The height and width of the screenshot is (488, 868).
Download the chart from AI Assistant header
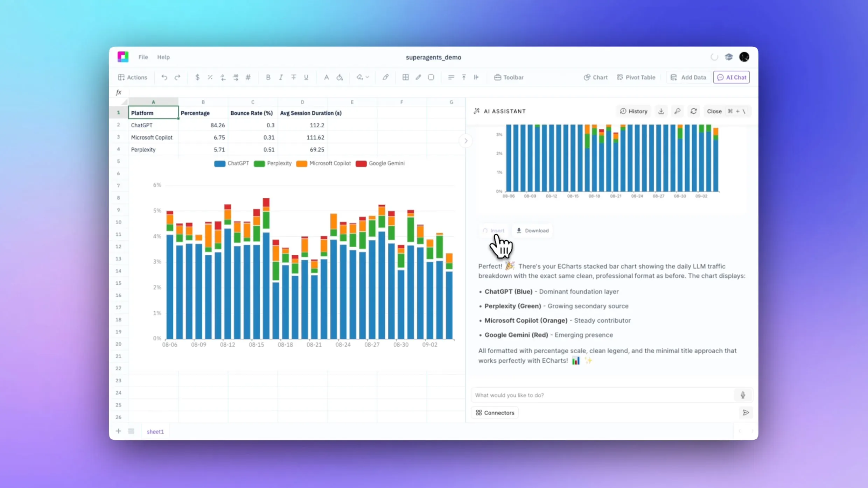coord(661,111)
